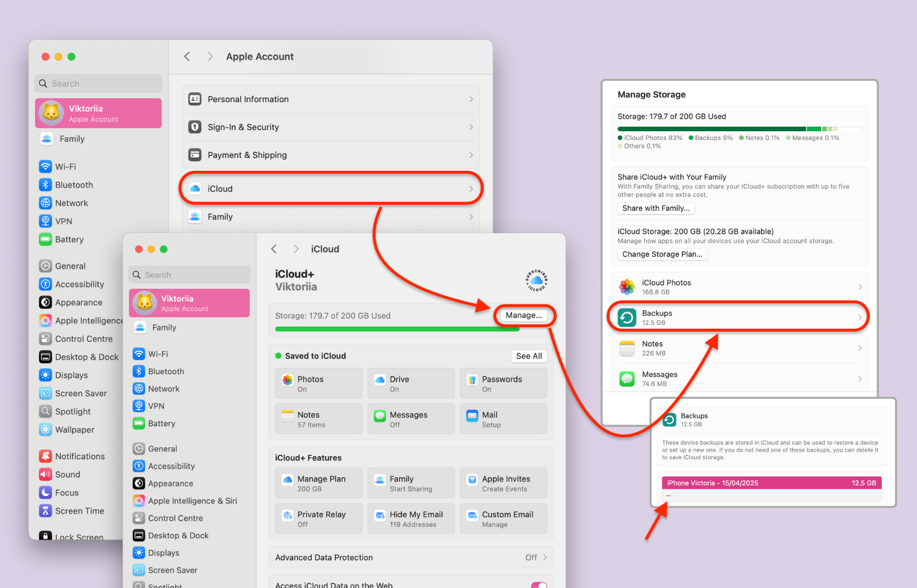
Task: Open Desktop & Dock in iCloud window sidebar
Action: 171,535
